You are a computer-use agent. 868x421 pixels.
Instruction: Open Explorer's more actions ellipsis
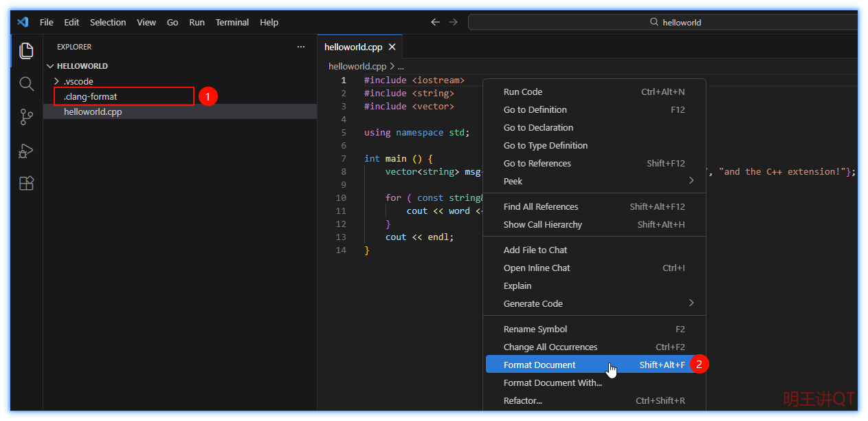click(x=300, y=47)
